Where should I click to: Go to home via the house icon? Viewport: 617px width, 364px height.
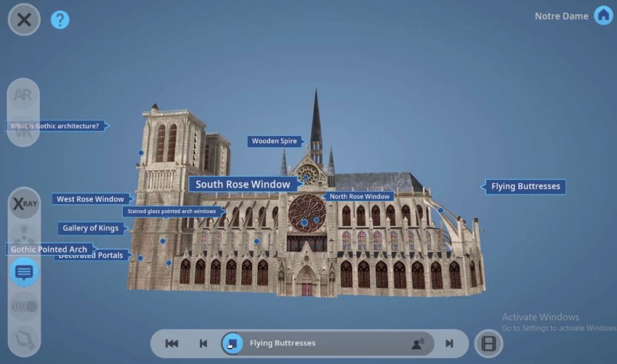click(603, 16)
